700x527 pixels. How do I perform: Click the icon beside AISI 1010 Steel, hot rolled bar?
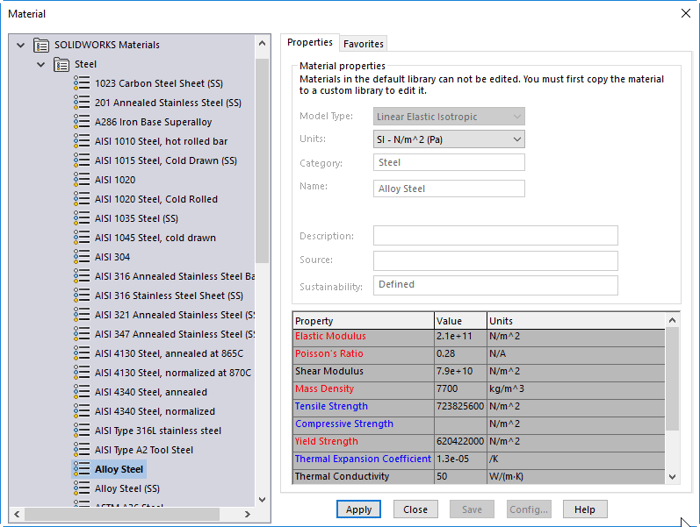pos(82,141)
